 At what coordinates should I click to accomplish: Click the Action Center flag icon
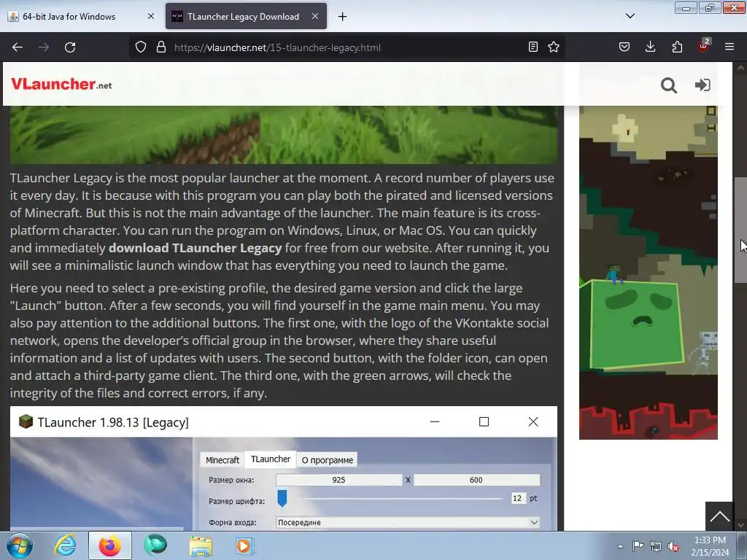638,546
